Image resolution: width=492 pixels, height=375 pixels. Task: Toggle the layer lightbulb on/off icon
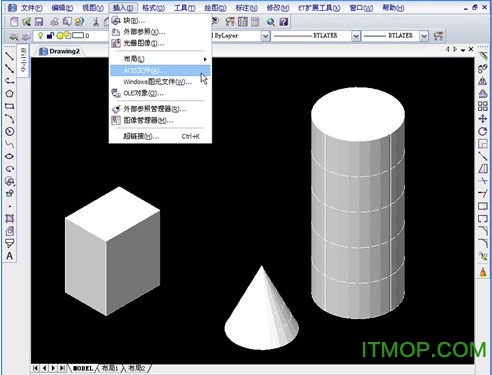click(x=40, y=35)
